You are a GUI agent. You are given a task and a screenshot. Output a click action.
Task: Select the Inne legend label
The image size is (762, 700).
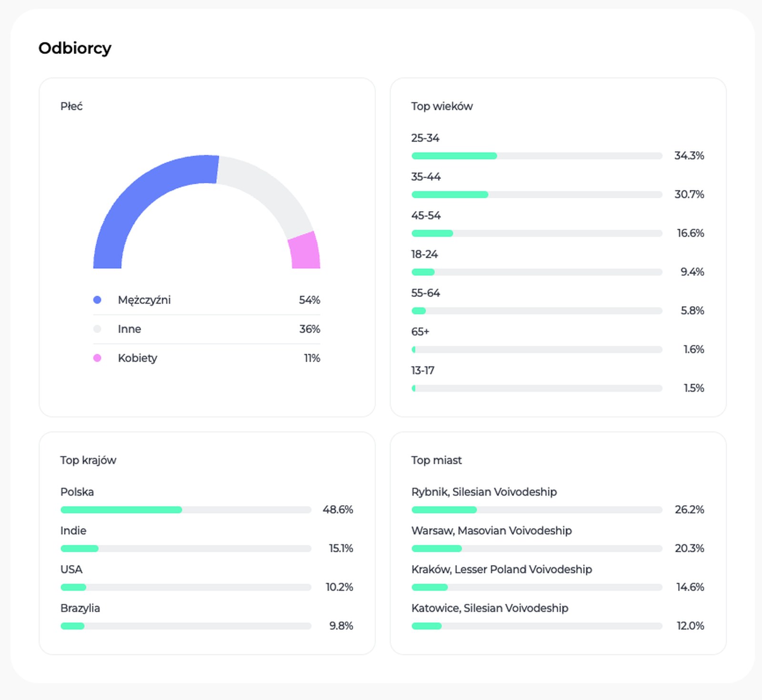click(x=130, y=329)
